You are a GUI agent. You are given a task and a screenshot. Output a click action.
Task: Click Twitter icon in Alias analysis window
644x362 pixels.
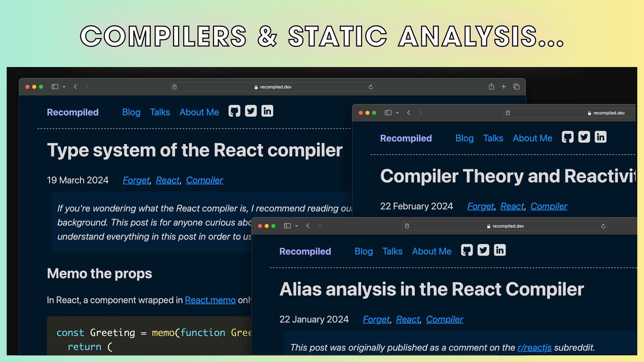click(483, 250)
